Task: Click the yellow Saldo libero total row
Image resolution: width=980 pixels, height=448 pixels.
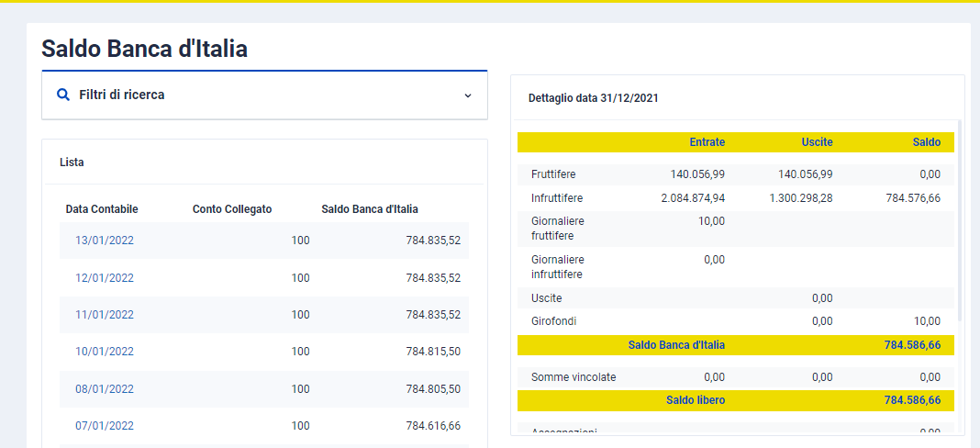Action: [735, 401]
